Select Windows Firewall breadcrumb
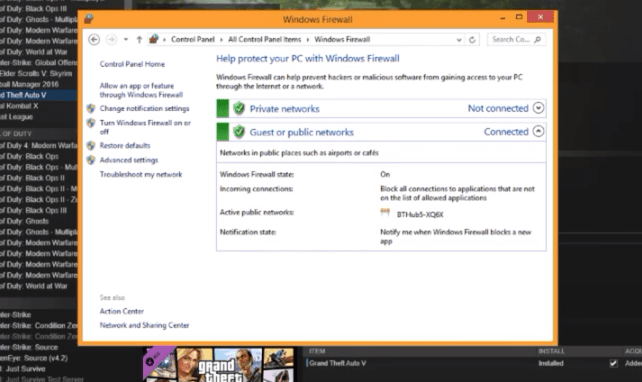The width and height of the screenshot is (642, 382). pyautogui.click(x=342, y=39)
